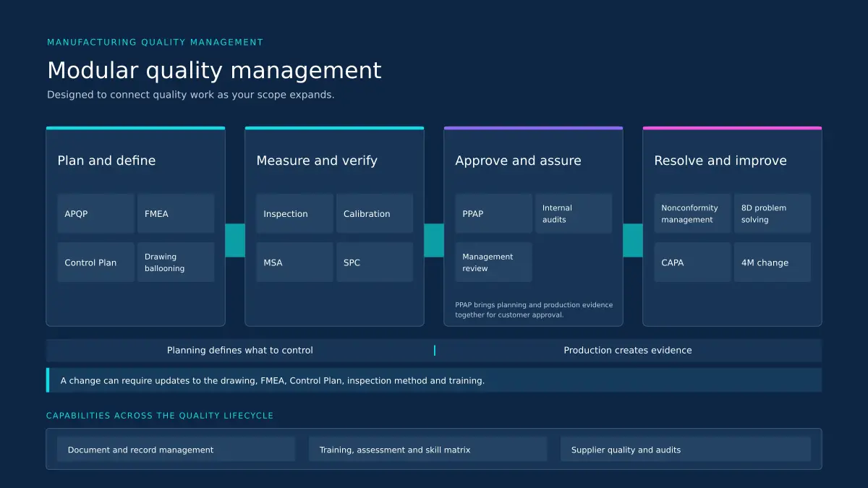This screenshot has width=868, height=488.
Task: Select the APQP module tile
Action: point(95,213)
